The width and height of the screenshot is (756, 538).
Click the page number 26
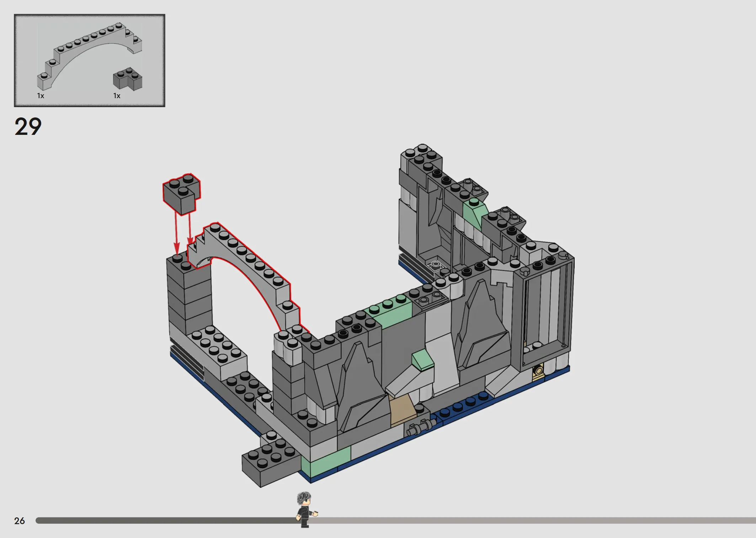tap(20, 521)
